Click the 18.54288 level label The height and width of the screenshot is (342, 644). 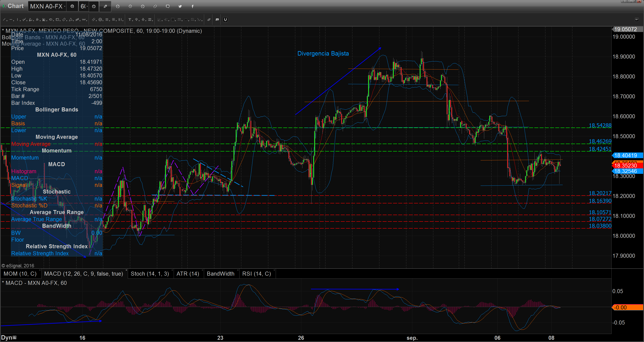pyautogui.click(x=600, y=125)
